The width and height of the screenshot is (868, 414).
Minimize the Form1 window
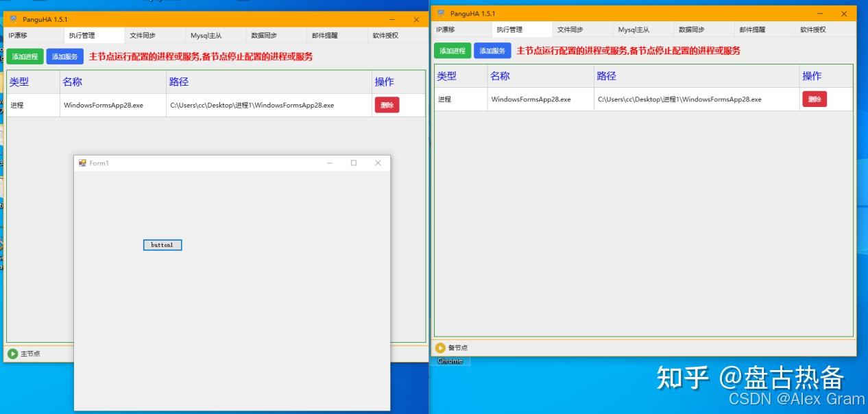(x=330, y=163)
